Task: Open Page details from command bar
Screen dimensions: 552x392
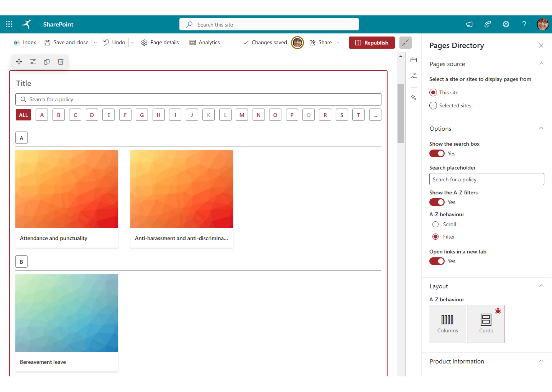Action: coord(160,42)
